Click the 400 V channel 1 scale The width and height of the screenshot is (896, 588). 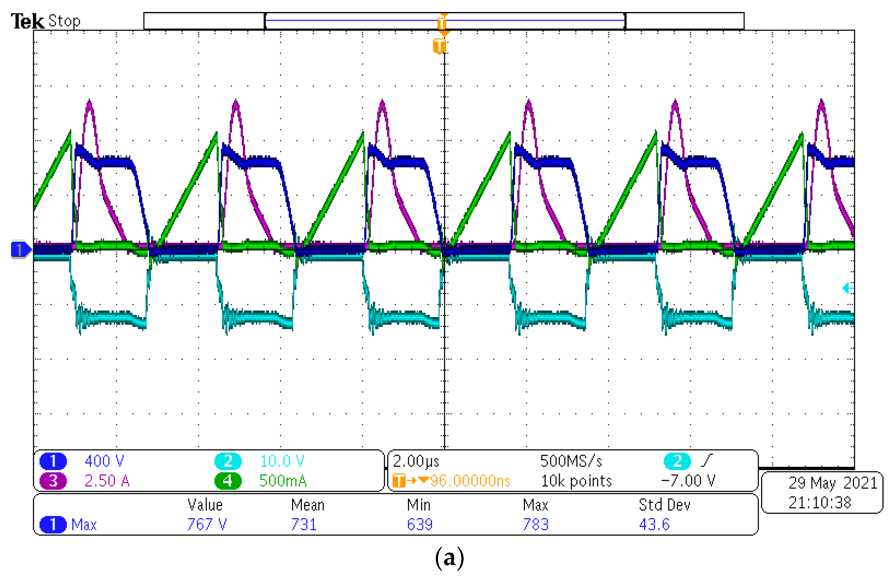point(104,461)
